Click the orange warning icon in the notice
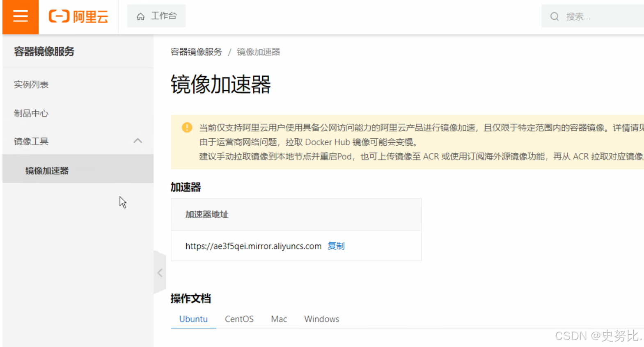This screenshot has height=347, width=644. [187, 128]
